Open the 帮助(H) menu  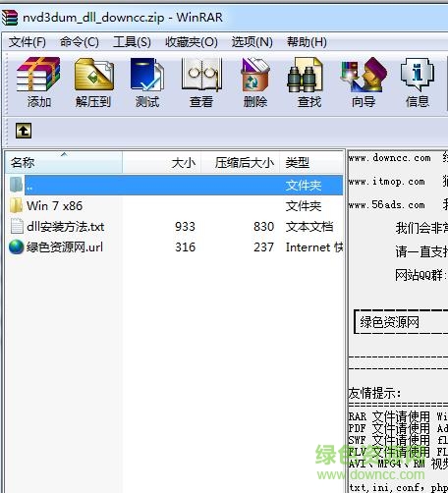tap(307, 42)
